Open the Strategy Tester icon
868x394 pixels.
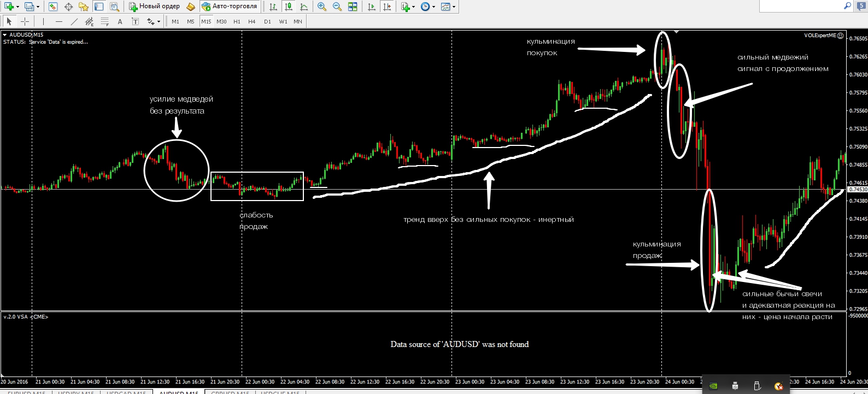coord(114,7)
